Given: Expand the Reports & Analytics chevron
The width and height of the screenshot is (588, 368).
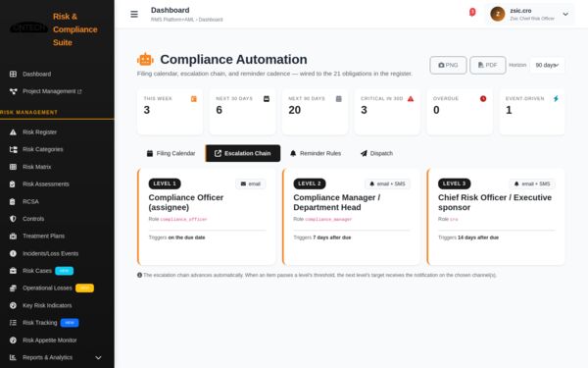Looking at the screenshot, I should 98,357.
